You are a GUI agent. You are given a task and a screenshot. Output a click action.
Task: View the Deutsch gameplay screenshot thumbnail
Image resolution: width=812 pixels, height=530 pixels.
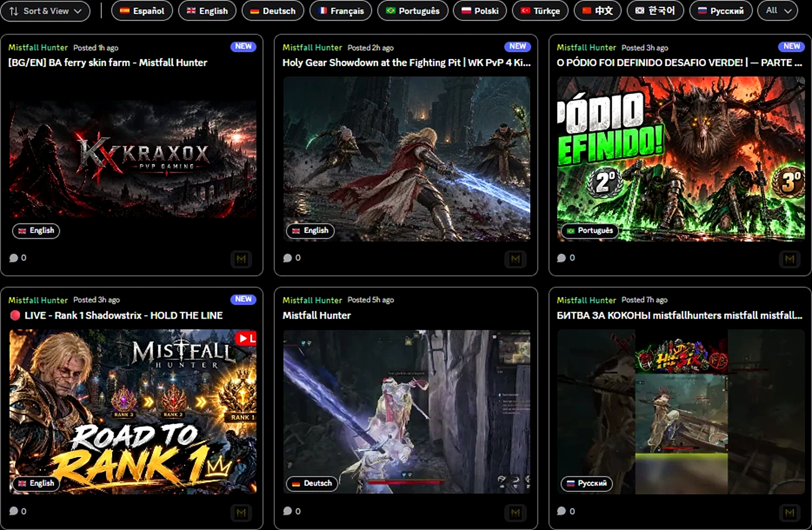point(406,412)
